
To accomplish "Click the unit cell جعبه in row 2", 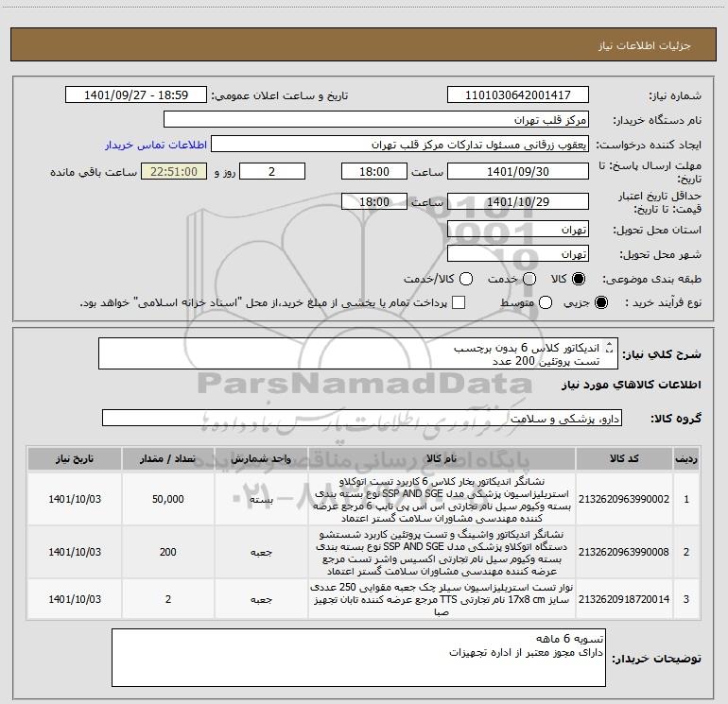I will click(261, 552).
